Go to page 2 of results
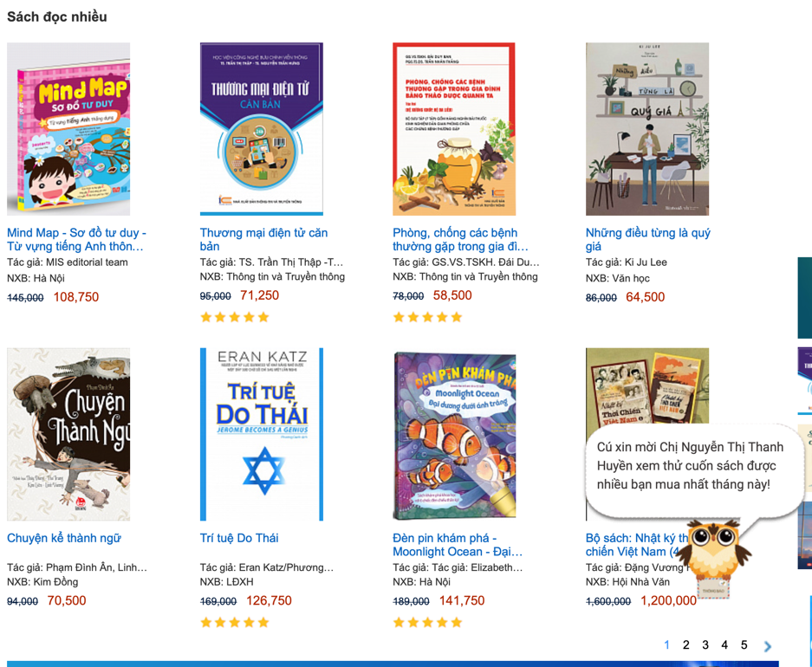Viewport: 812px width, 667px height. pyautogui.click(x=685, y=644)
